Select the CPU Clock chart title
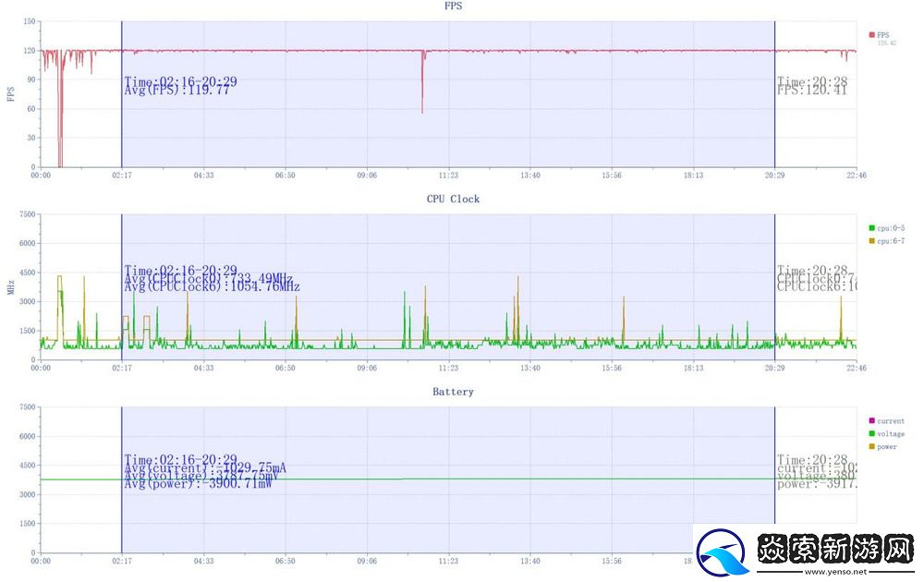 (x=453, y=199)
